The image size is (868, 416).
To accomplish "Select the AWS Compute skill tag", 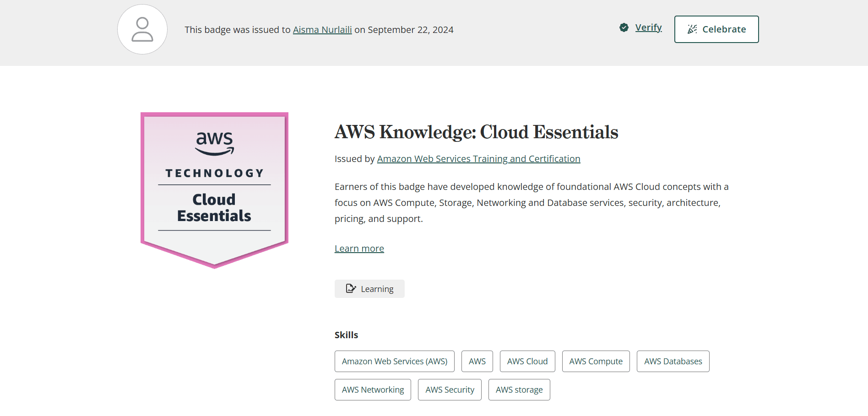I will coord(596,361).
